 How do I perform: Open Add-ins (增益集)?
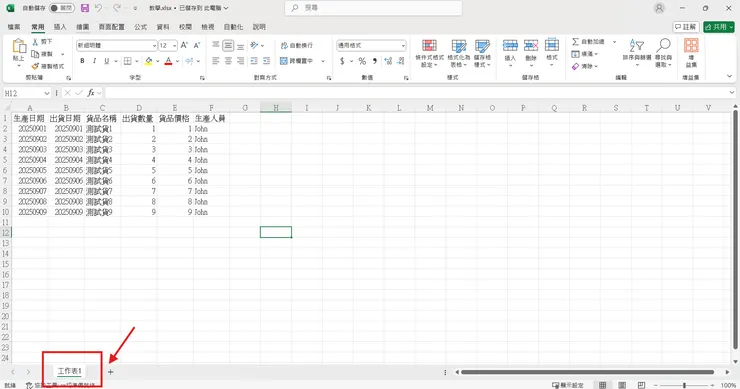pyautogui.click(x=691, y=52)
